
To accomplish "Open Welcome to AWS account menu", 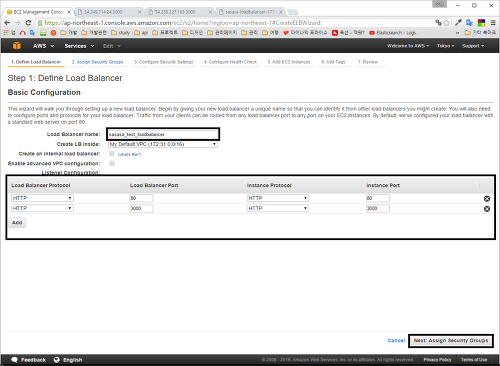I will pyautogui.click(x=408, y=46).
